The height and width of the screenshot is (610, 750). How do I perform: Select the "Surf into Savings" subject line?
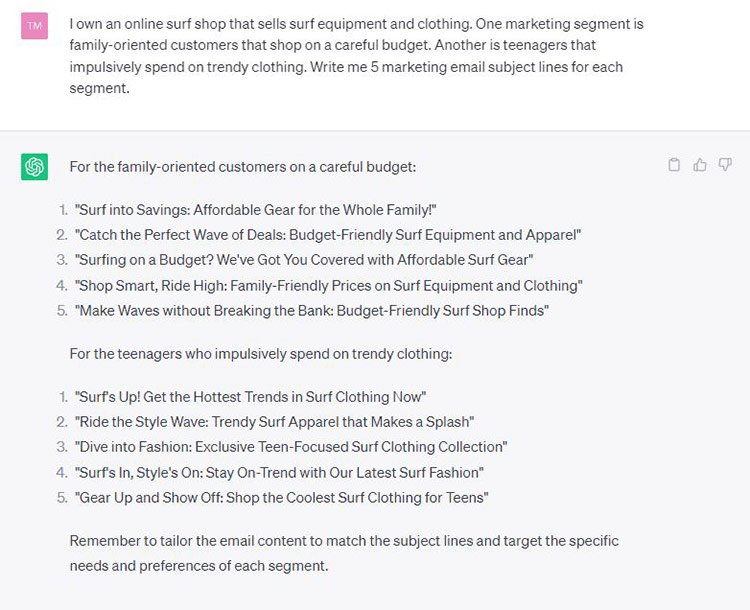click(x=256, y=210)
